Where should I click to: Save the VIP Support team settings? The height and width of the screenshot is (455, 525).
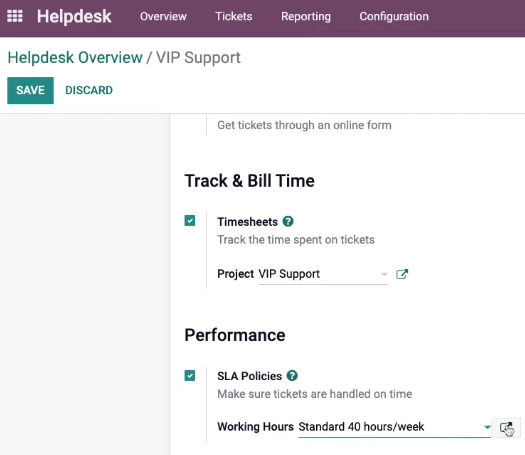[30, 90]
